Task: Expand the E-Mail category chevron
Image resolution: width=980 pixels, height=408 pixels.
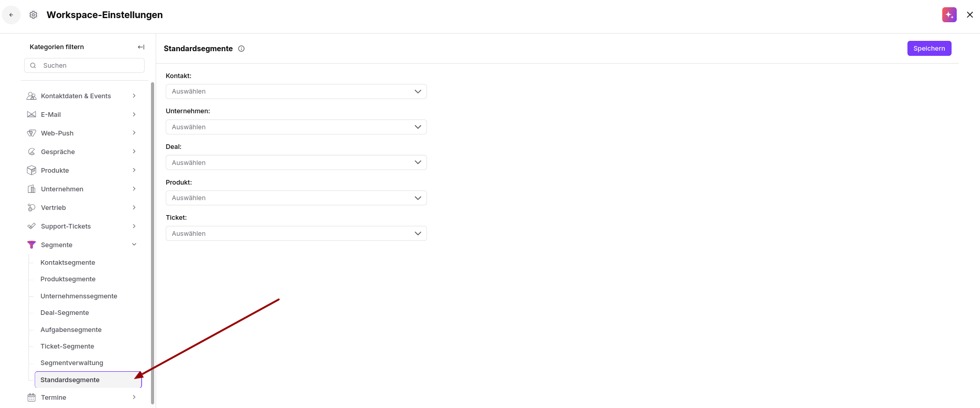Action: 134,114
